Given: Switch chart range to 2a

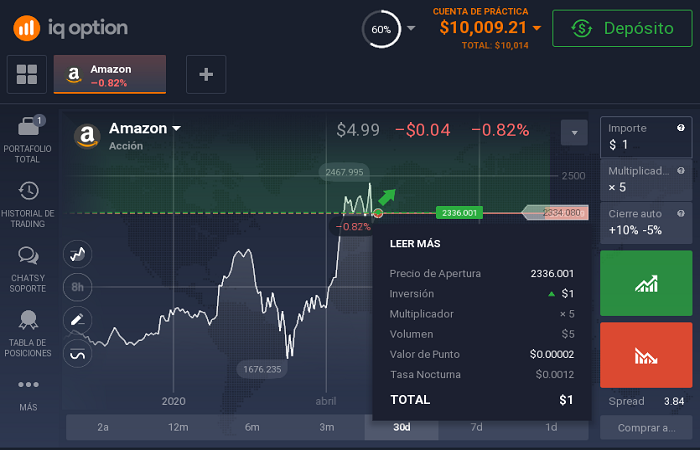Looking at the screenshot, I should click(103, 427).
